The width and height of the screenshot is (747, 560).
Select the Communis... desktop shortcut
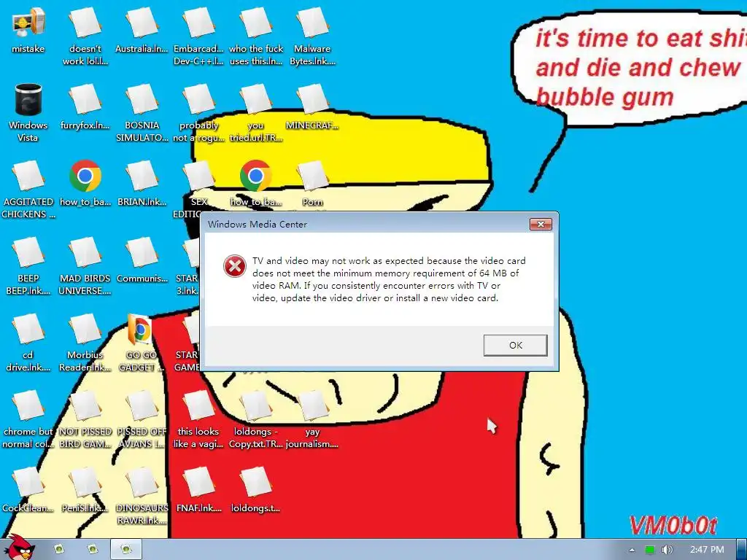tap(142, 260)
